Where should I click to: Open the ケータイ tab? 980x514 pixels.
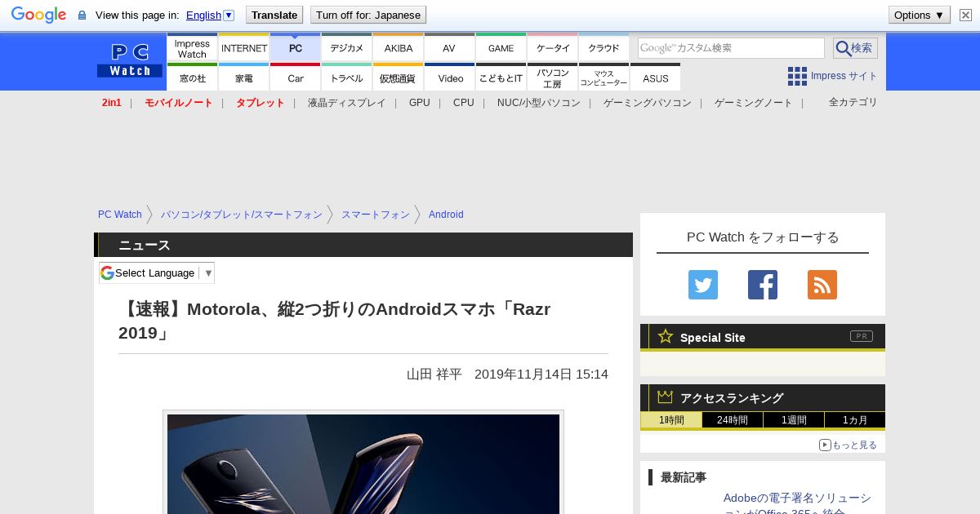click(553, 47)
